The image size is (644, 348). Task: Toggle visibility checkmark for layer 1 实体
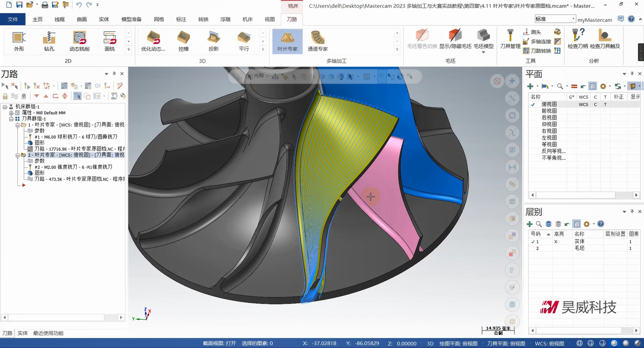(533, 242)
